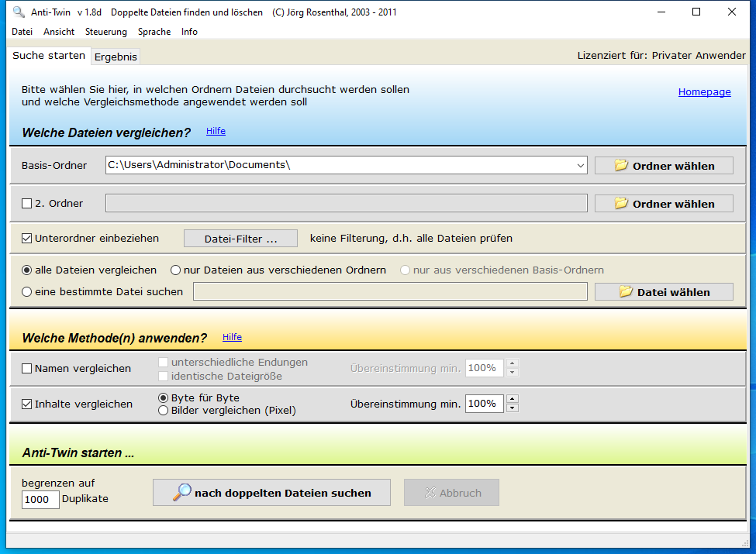Click the 'Anti-Twin starten ...' heading
The height and width of the screenshot is (554, 756).
coord(78,452)
